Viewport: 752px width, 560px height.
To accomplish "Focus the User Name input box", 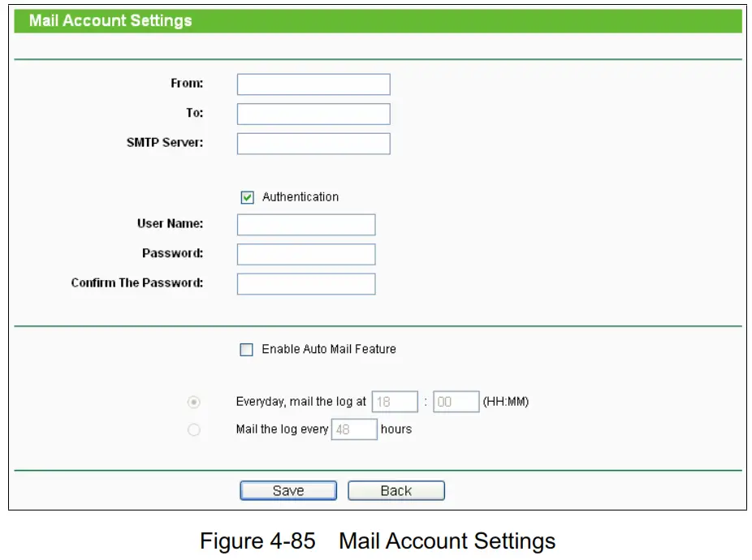I will click(x=306, y=224).
